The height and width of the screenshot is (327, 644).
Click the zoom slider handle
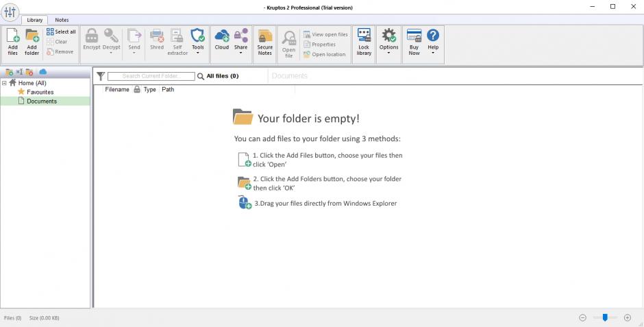pyautogui.click(x=604, y=317)
